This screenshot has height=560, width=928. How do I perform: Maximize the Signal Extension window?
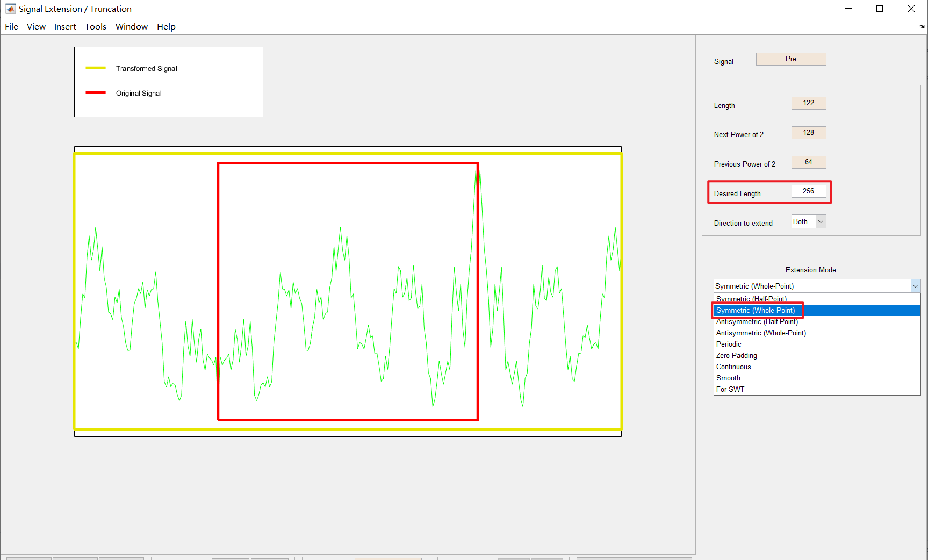[x=880, y=9]
